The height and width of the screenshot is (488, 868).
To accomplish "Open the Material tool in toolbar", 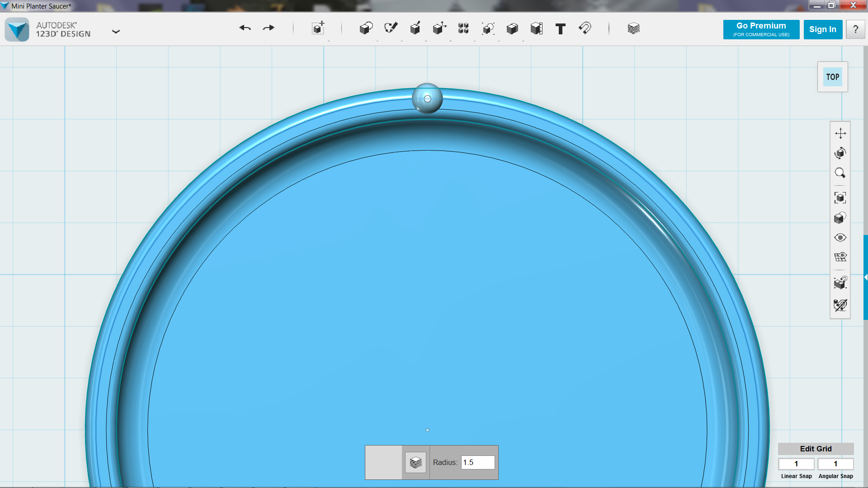I will [x=633, y=28].
